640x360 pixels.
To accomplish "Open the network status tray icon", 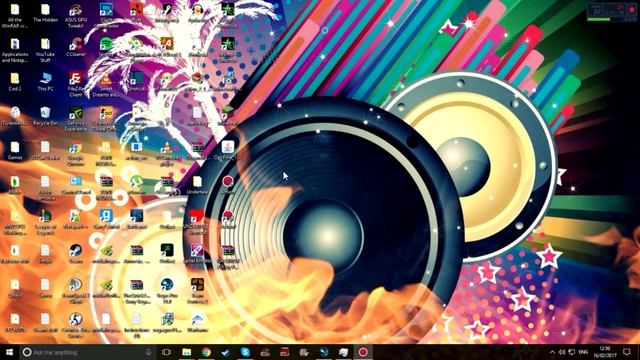I will (572, 352).
